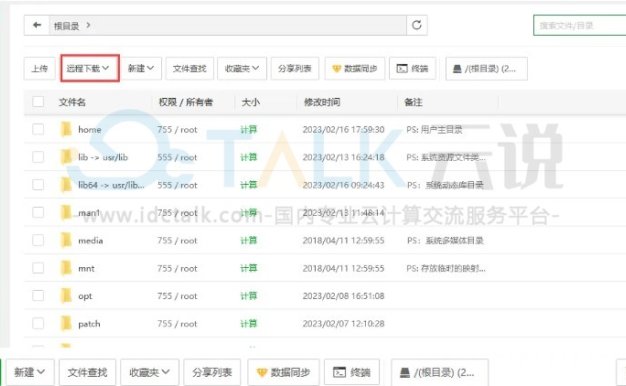
Task: Open the folder named mnt
Action: (x=86, y=268)
